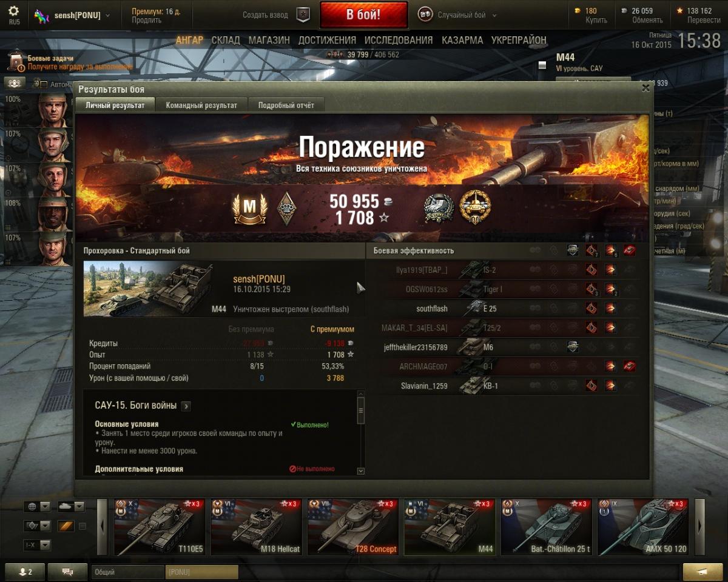Toggle checkbox beside the orange carousel filter
Screen dimensions: 728x582
pos(83,526)
